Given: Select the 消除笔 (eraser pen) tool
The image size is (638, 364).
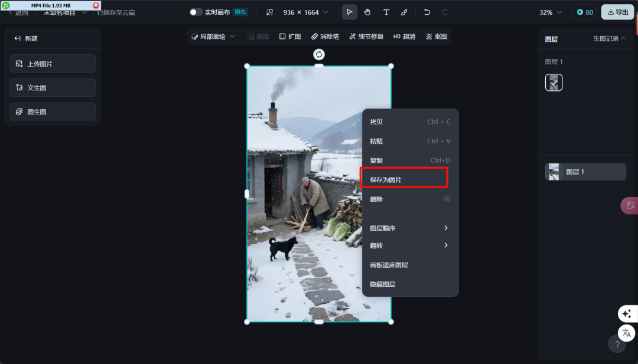Looking at the screenshot, I should 325,36.
